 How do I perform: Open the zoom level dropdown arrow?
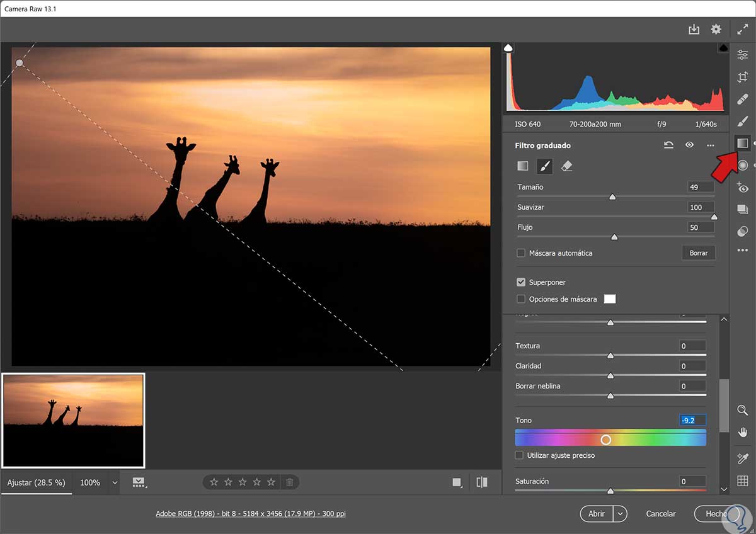click(115, 482)
